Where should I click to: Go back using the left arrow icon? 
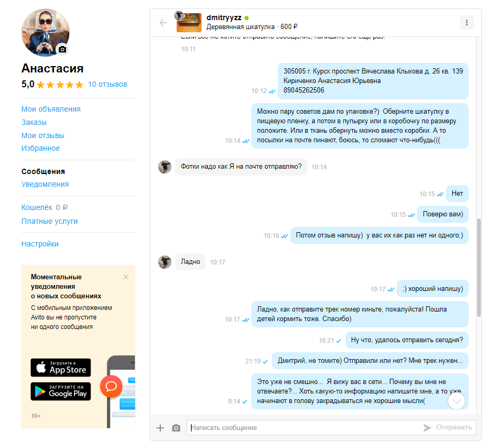pos(163,23)
